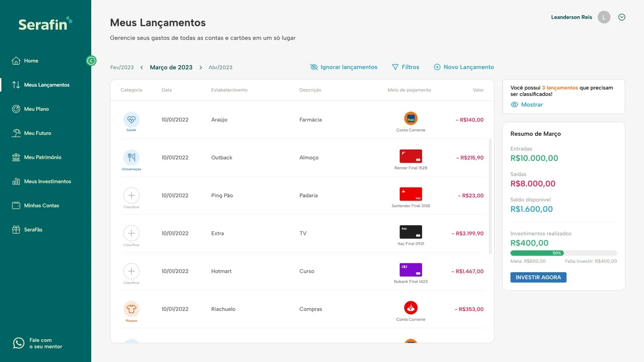Click the amount – R$3.199,90

[467, 233]
